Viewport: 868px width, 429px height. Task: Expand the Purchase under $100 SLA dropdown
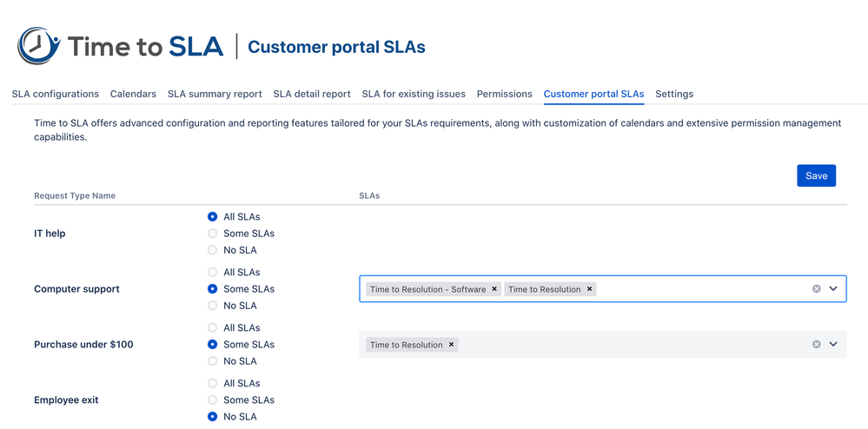point(833,345)
